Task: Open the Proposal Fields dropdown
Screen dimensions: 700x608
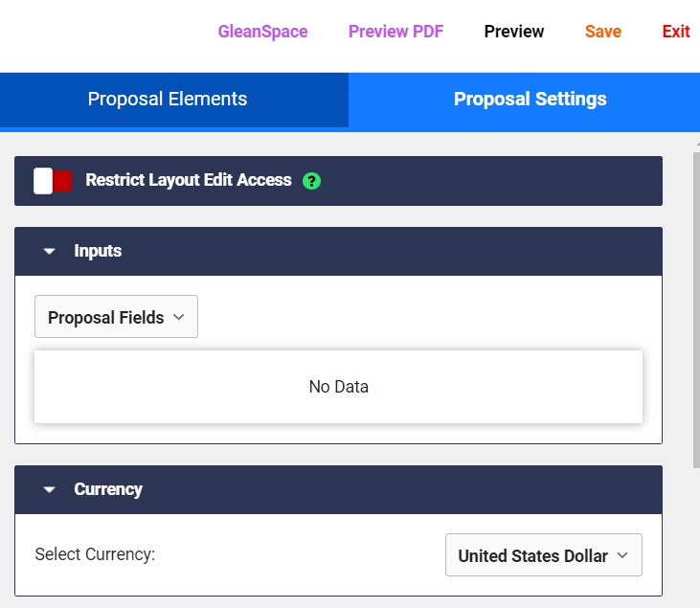Action: tap(116, 317)
